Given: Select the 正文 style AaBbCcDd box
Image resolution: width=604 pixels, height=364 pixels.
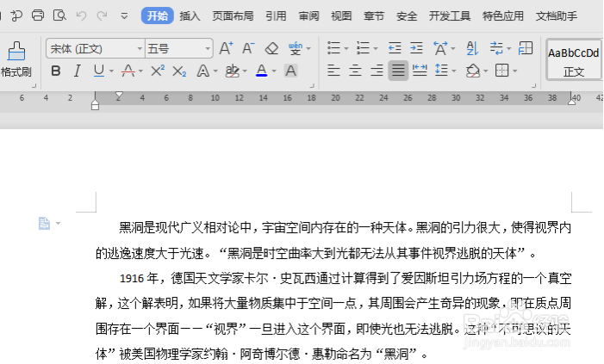Looking at the screenshot, I should pyautogui.click(x=574, y=59).
